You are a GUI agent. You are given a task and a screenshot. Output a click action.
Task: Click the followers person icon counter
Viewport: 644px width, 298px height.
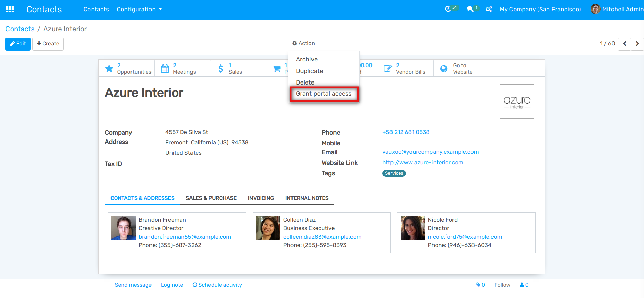[524, 285]
